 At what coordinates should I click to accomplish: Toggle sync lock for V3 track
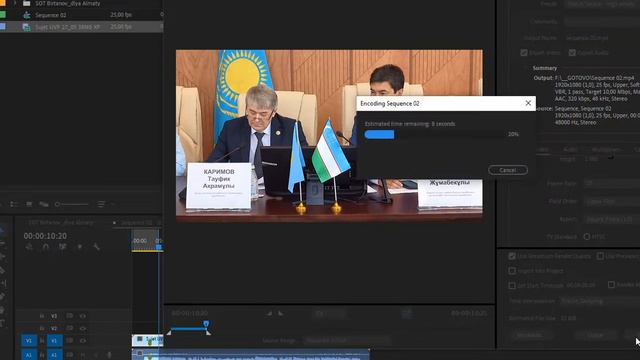pyautogui.click(x=70, y=316)
